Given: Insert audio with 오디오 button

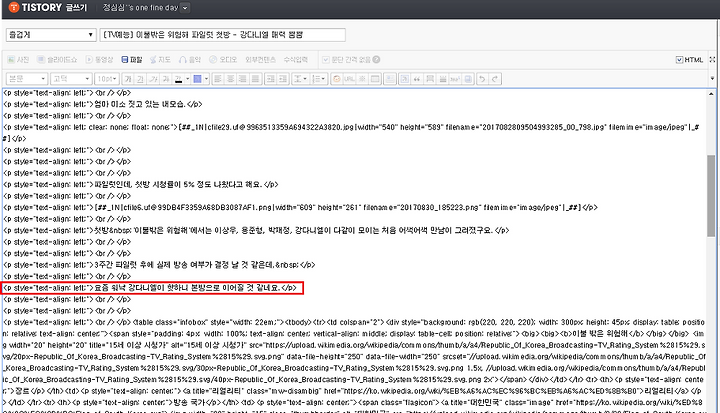Looking at the screenshot, I should click(x=223, y=60).
